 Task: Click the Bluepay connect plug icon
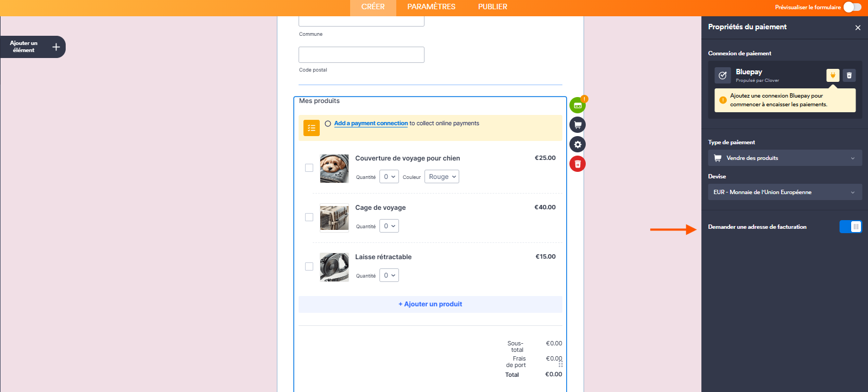[832, 75]
